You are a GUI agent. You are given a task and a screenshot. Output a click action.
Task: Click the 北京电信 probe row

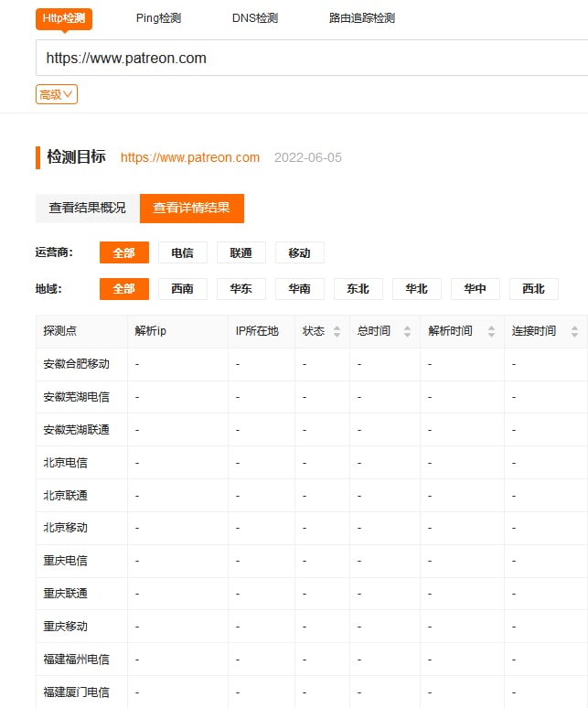66,463
